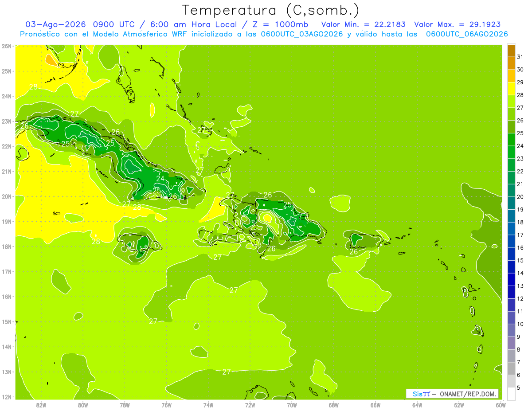Click the 76W longitude axis label
This screenshot has height=411, width=532.
(167, 405)
